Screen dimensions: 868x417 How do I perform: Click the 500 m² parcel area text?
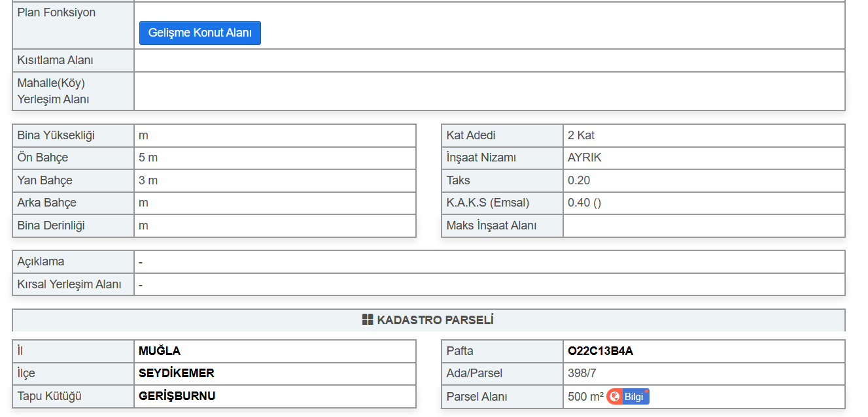585,397
